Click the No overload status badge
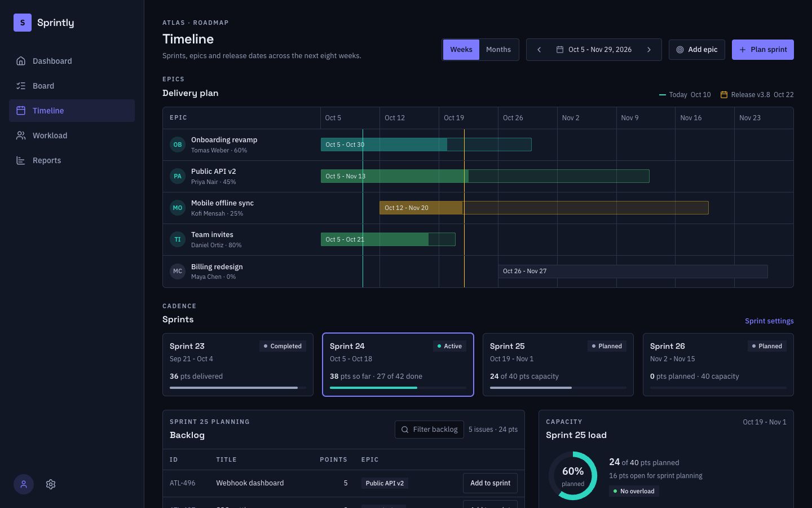812x508 pixels. pos(634,491)
